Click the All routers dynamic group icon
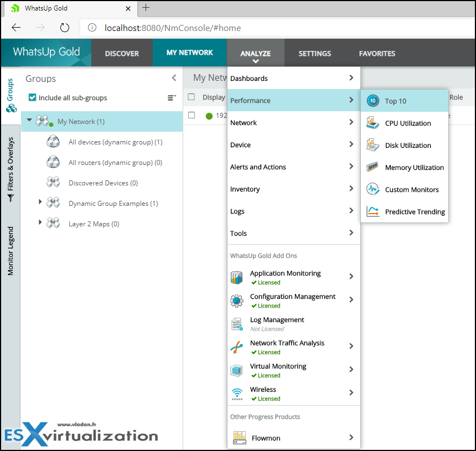The width and height of the screenshot is (476, 451). 53,162
